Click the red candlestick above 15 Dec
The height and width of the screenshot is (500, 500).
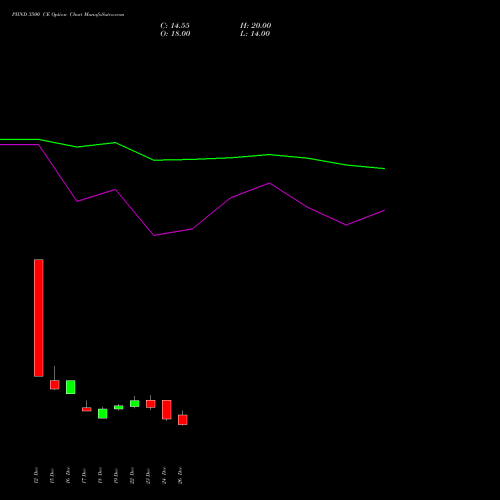coord(55,385)
